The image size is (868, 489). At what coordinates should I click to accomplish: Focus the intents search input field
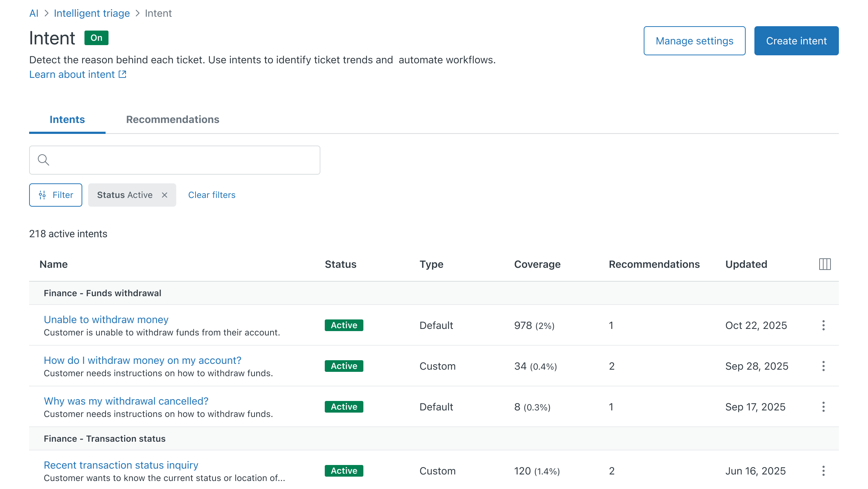click(182, 160)
